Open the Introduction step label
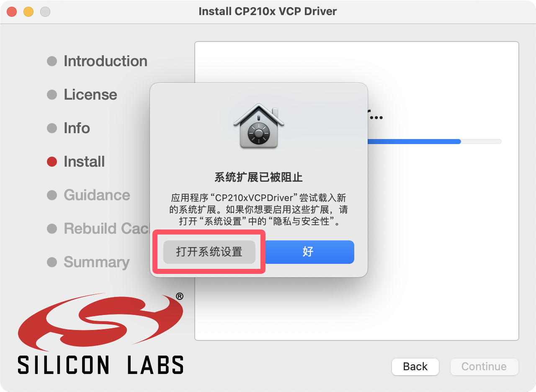Image resolution: width=536 pixels, height=392 pixels. click(106, 61)
